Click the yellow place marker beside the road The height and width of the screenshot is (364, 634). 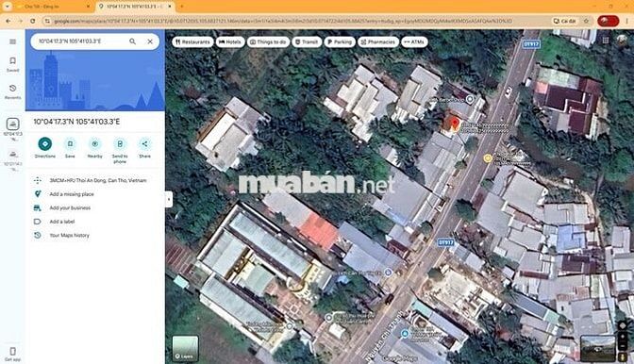coord(488,158)
